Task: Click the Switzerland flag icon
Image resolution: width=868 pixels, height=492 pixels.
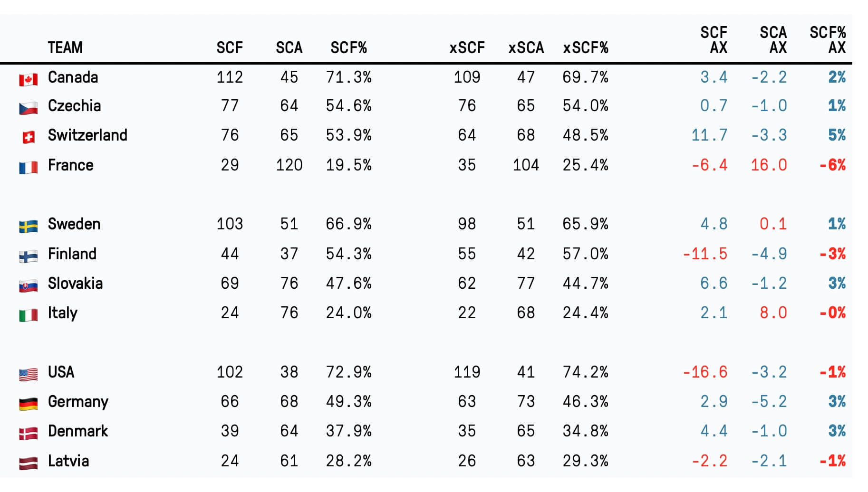Action: tap(29, 137)
